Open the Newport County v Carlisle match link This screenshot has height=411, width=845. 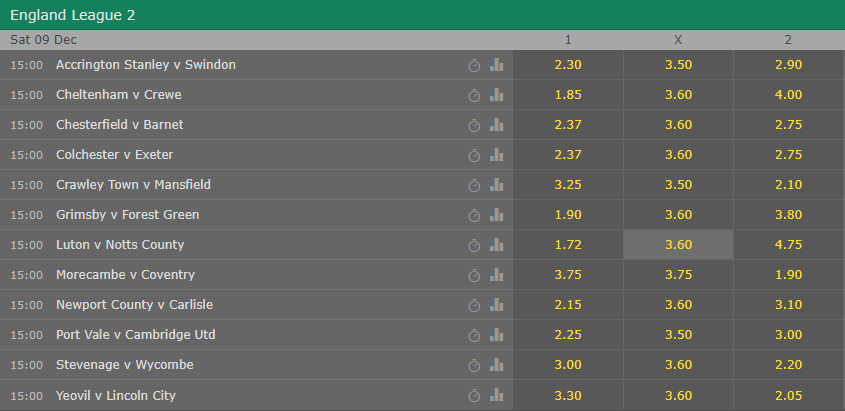pyautogui.click(x=134, y=305)
